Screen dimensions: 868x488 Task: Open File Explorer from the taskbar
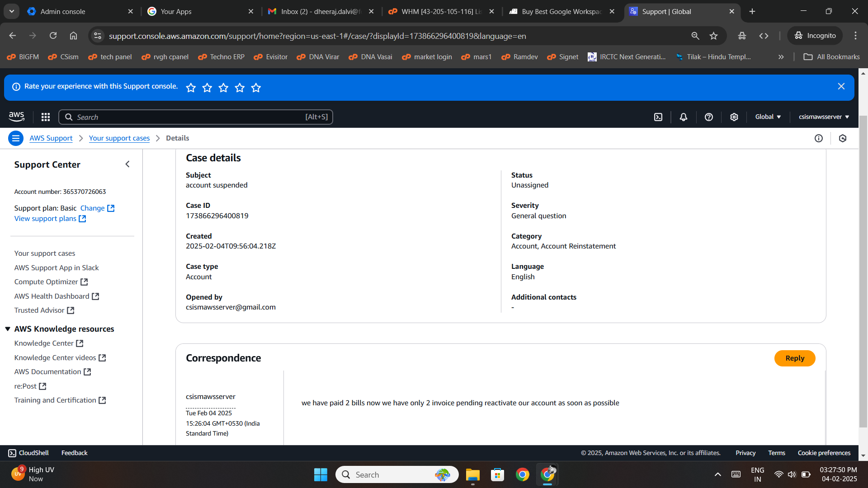(472, 475)
